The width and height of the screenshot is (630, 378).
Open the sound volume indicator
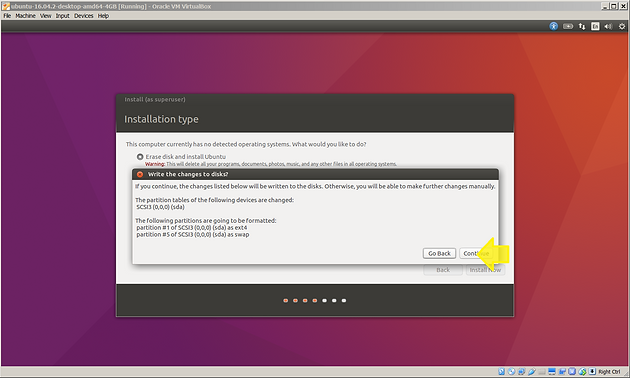tap(608, 26)
